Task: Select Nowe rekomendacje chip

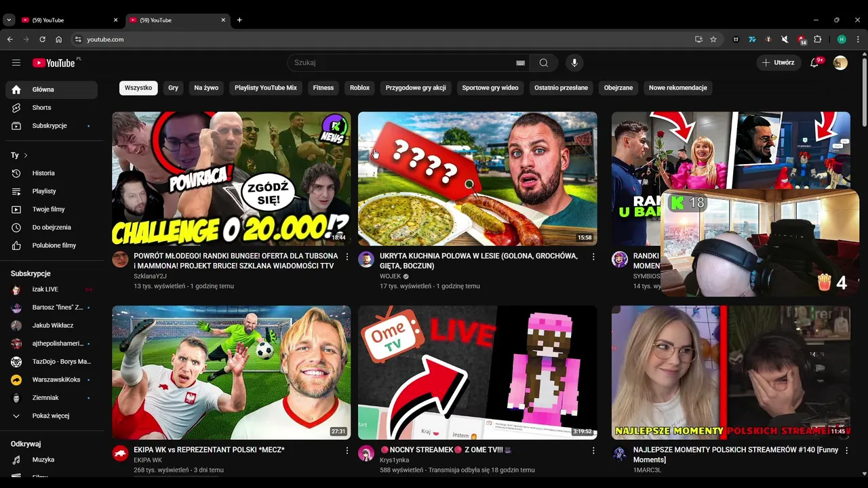Action: point(678,87)
